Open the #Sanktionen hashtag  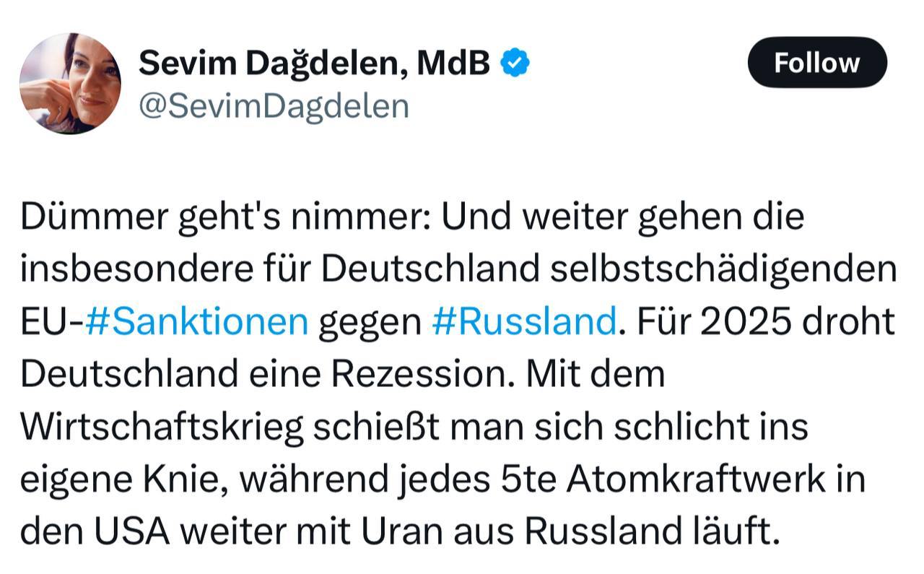tap(196, 321)
